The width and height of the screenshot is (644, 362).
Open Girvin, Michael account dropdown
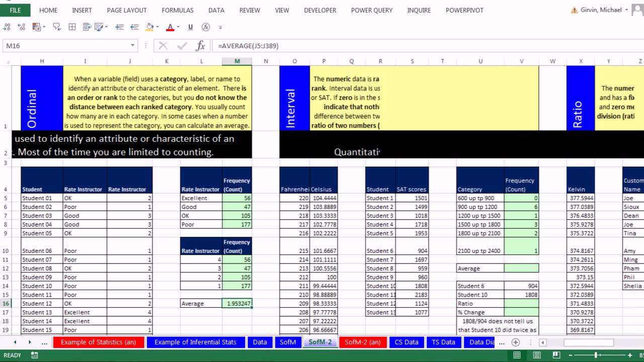coord(626,10)
